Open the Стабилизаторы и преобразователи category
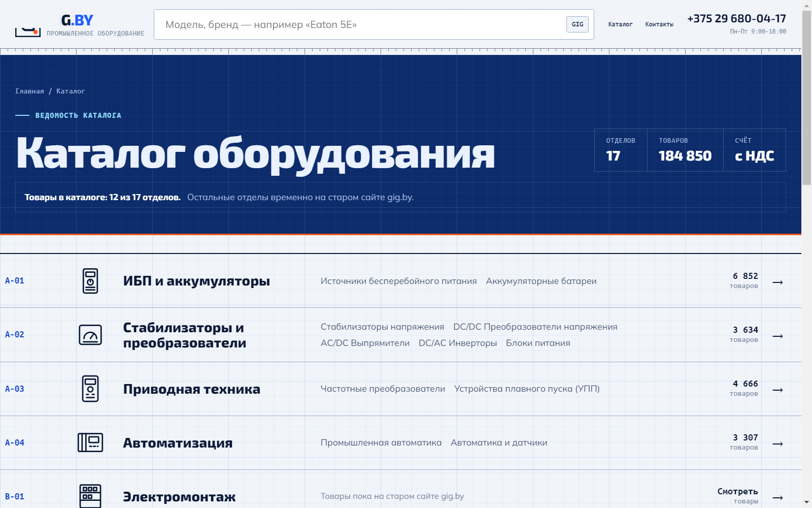The image size is (812, 508). point(185,335)
